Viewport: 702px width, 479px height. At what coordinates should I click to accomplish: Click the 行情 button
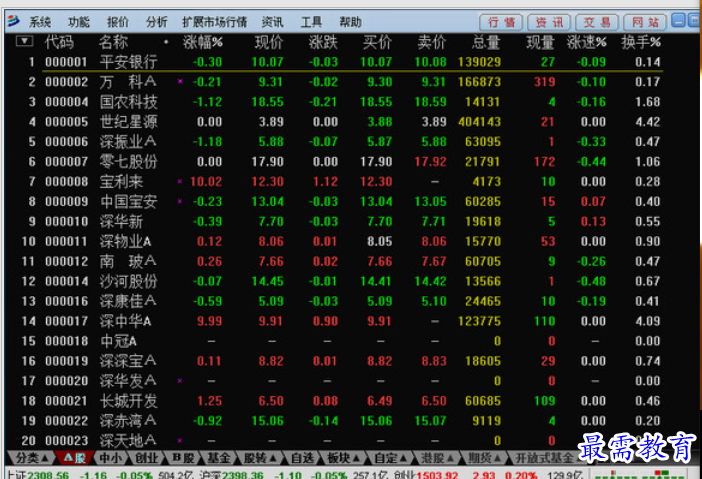coord(501,22)
